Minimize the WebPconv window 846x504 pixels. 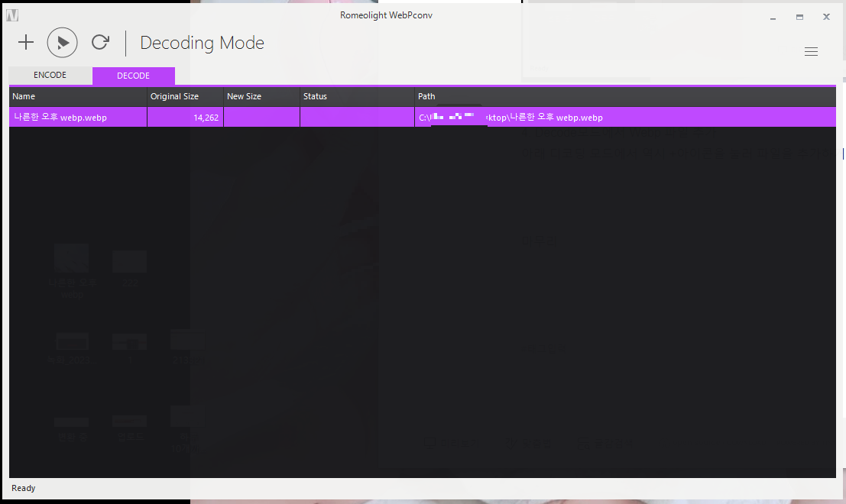tap(773, 18)
